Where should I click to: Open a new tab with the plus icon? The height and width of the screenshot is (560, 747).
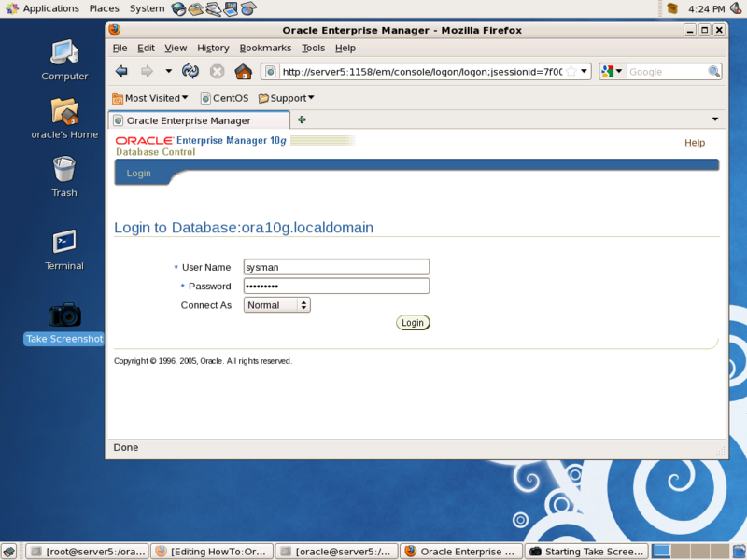[302, 119]
